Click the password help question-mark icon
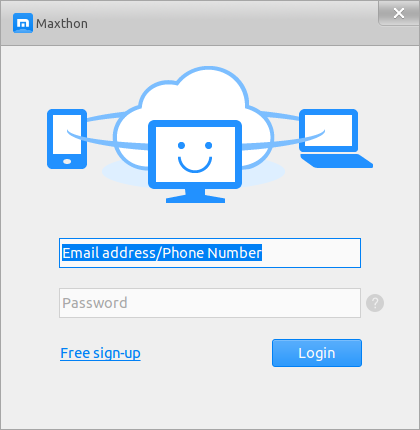This screenshot has height=430, width=420. [375, 303]
